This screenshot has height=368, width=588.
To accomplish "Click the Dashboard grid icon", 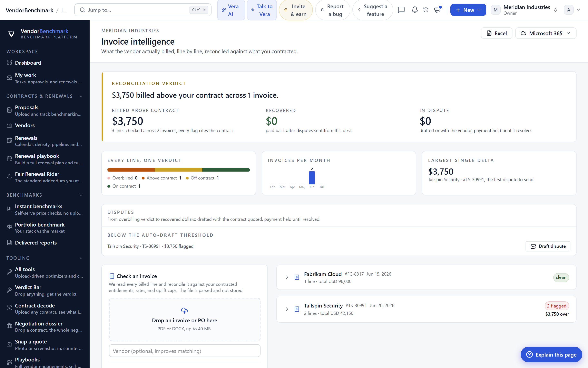I will click(x=9, y=63).
